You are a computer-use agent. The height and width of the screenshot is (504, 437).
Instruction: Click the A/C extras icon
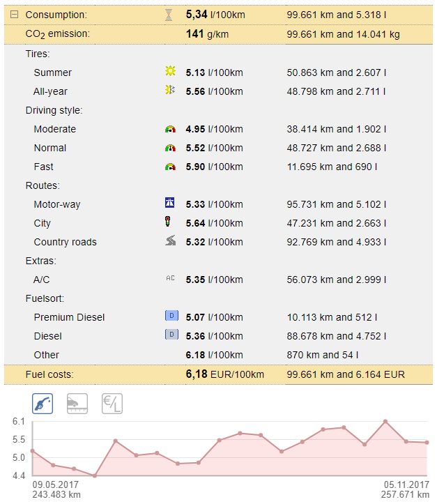[170, 278]
